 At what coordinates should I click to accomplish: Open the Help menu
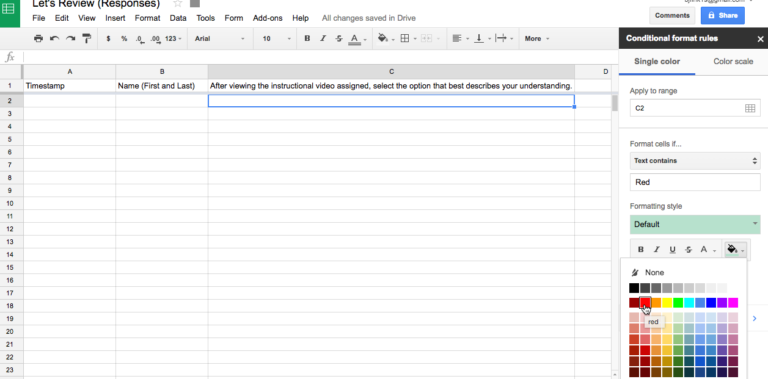coord(300,18)
